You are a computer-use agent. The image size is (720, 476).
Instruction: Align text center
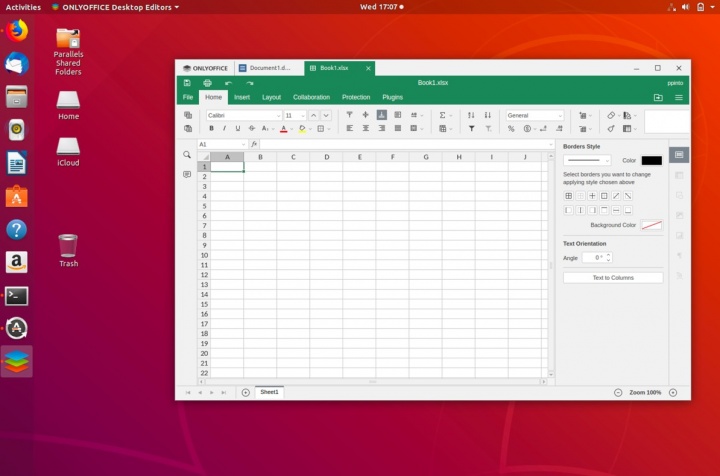(366, 129)
